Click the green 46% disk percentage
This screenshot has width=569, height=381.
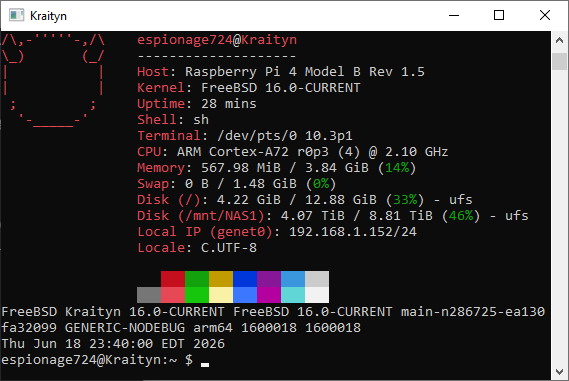pyautogui.click(x=461, y=216)
